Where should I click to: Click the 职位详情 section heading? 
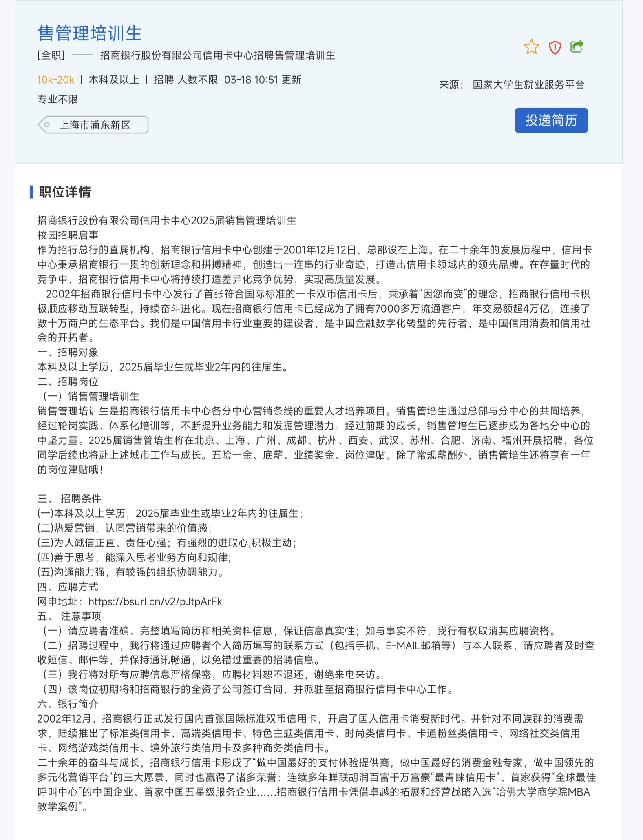coord(65,192)
